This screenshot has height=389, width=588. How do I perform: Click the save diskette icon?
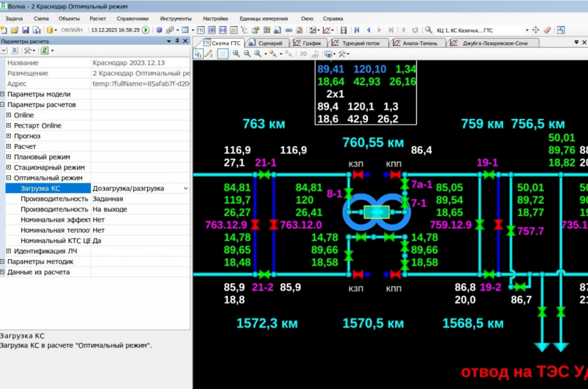25,30
